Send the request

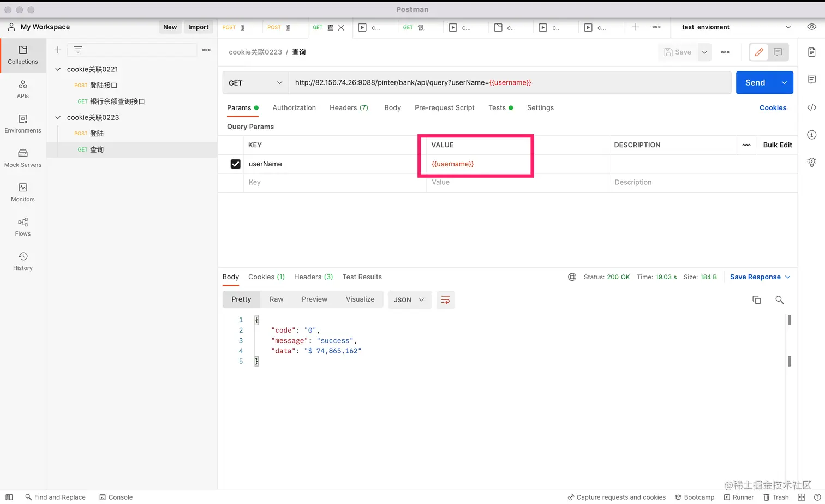[756, 83]
